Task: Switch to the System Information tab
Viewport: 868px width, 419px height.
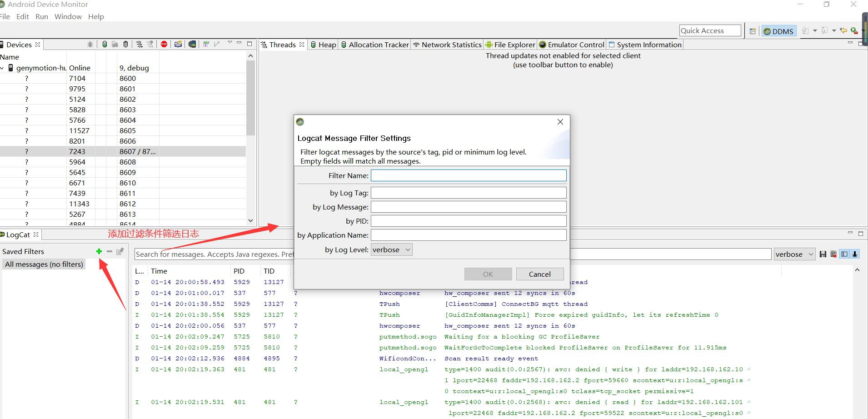Action: pyautogui.click(x=645, y=45)
